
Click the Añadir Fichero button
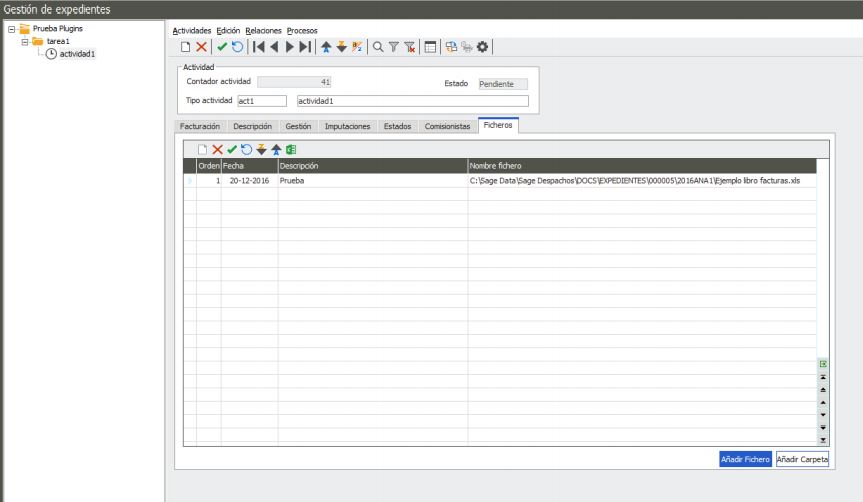tap(745, 459)
